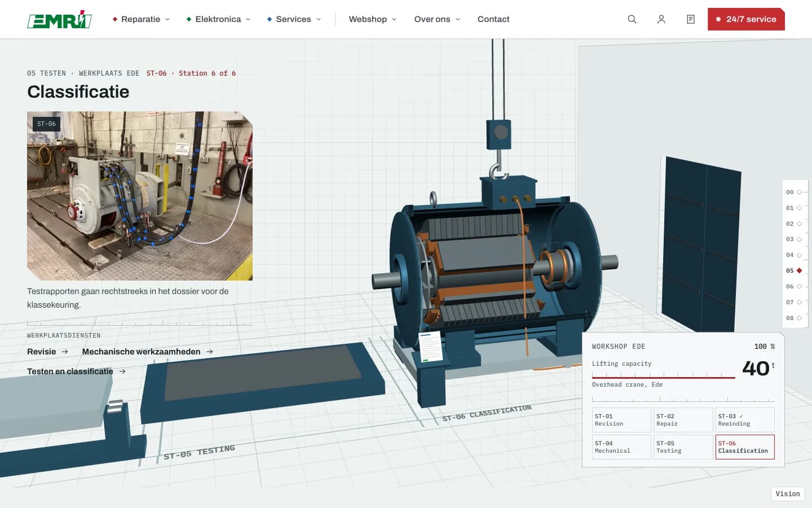Click the 40 t lifting capacity value
This screenshot has height=508, width=812.
[758, 368]
